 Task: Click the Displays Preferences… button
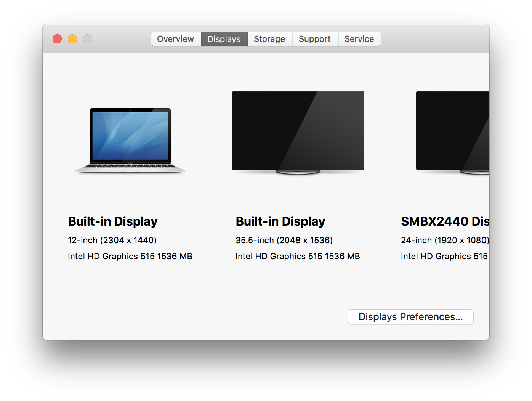point(411,317)
